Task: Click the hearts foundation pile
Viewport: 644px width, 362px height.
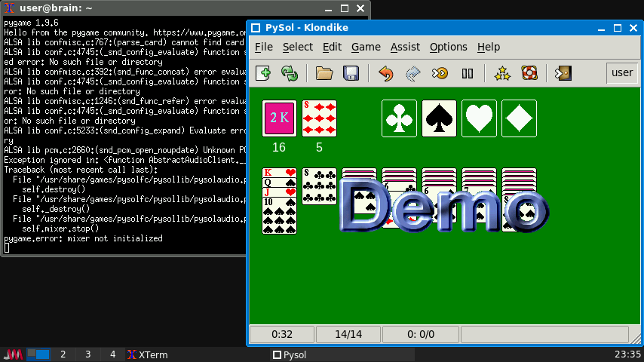Action: pos(479,118)
